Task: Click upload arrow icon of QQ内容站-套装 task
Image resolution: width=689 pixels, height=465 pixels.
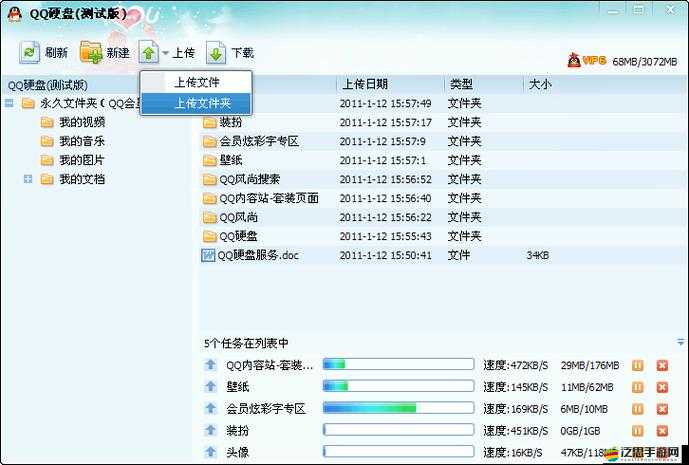Action: point(210,364)
